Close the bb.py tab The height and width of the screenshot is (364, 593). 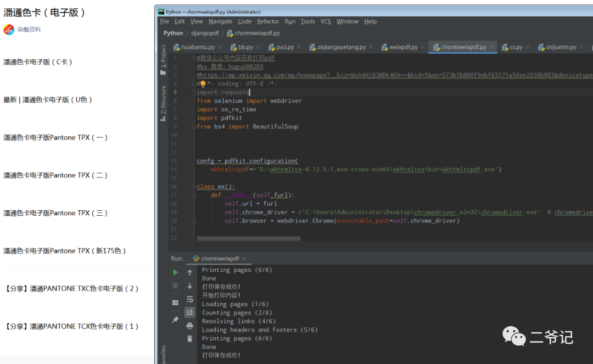point(258,47)
